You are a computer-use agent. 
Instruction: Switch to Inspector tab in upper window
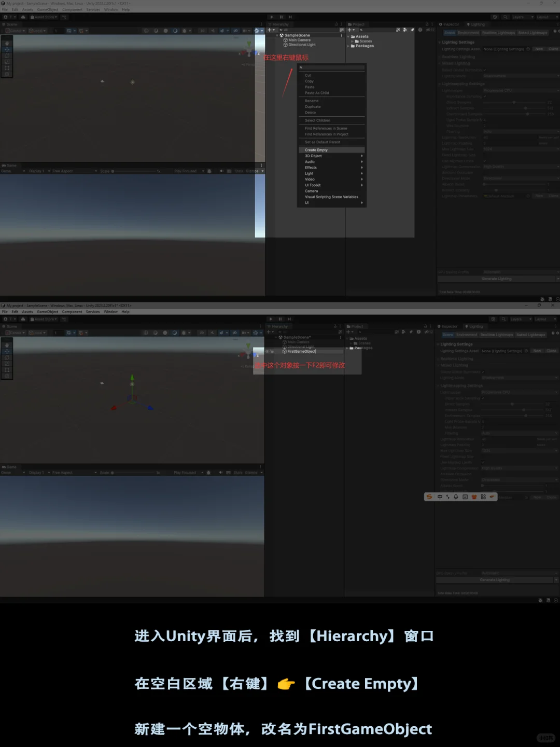tap(449, 24)
